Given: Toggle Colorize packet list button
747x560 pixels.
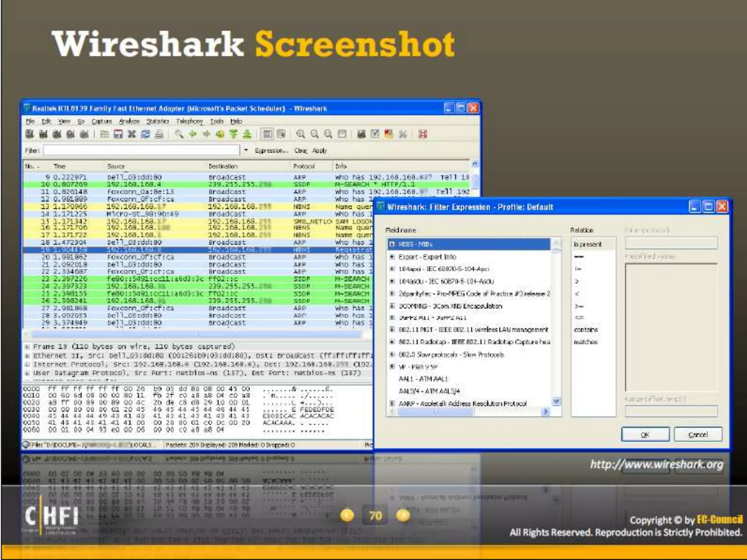Looking at the screenshot, I should [x=267, y=134].
